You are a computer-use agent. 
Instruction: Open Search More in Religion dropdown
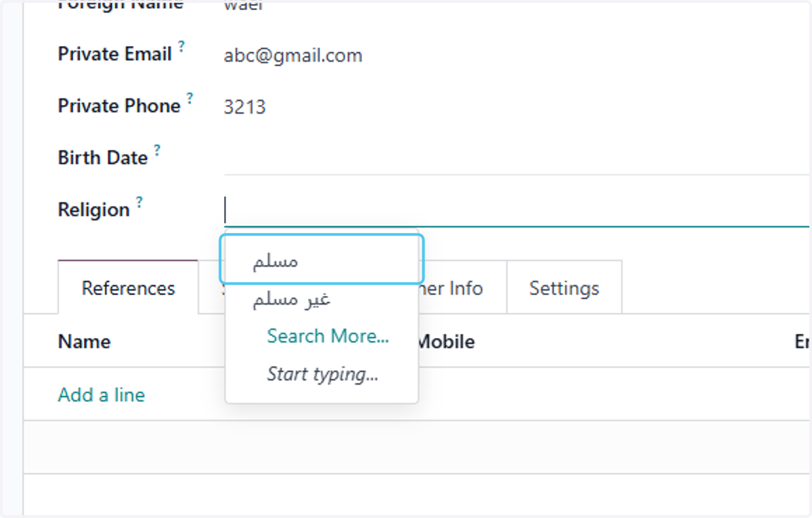click(328, 336)
